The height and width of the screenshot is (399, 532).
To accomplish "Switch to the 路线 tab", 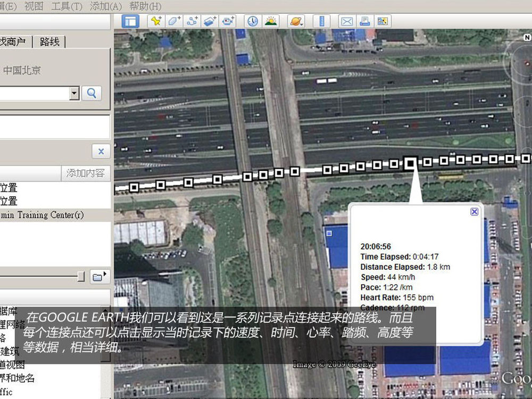I will (49, 41).
